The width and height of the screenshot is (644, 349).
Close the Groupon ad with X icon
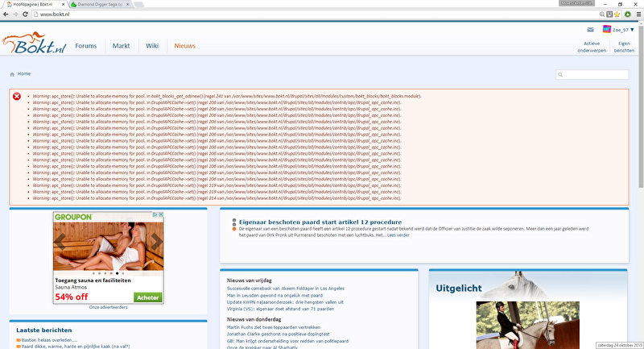point(161,214)
